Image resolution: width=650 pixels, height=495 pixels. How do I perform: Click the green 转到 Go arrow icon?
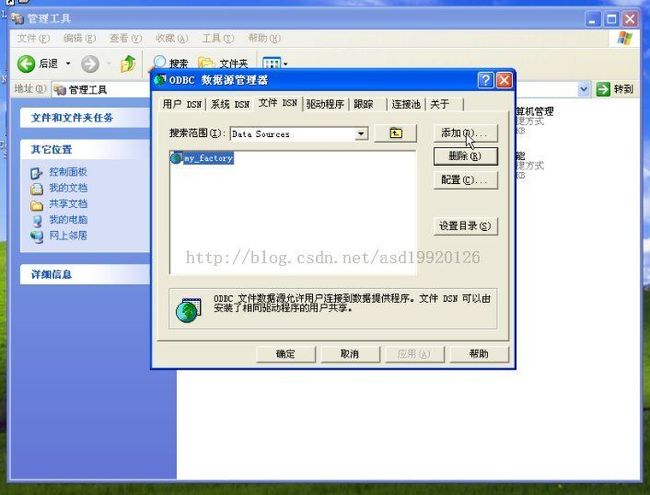click(603, 89)
